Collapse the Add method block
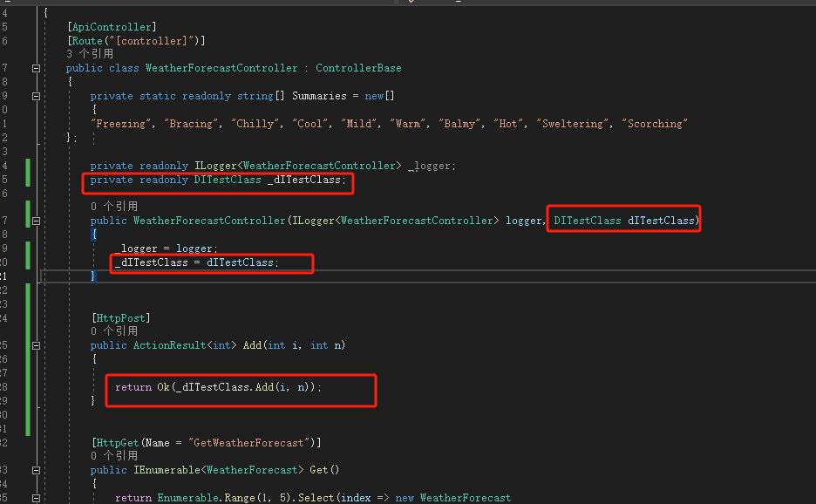The height and width of the screenshot is (504, 816). [36, 345]
